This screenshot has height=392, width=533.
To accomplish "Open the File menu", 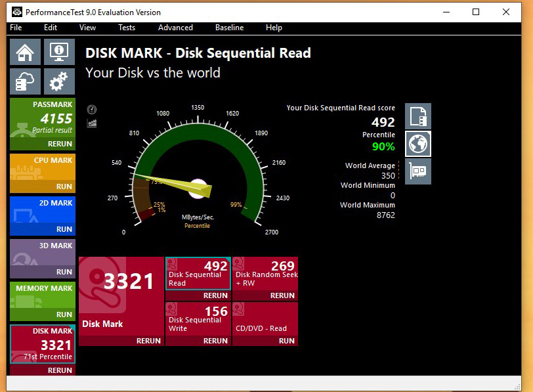I will point(16,28).
